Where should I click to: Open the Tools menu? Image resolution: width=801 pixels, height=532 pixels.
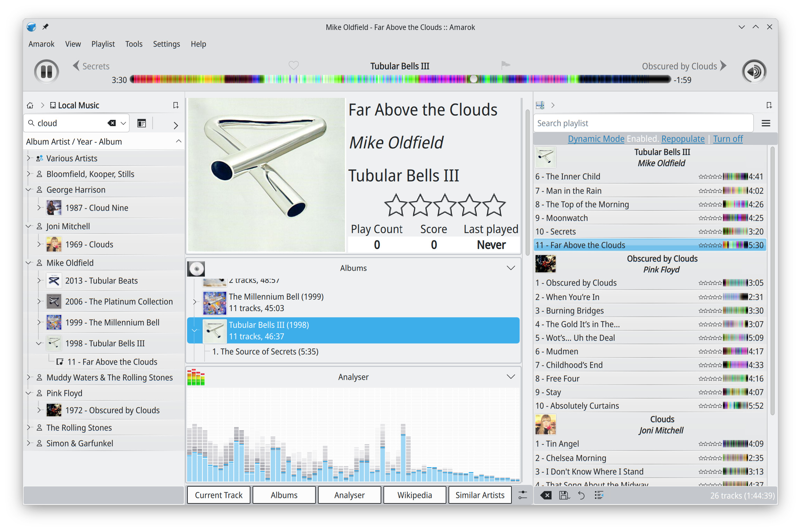(134, 44)
